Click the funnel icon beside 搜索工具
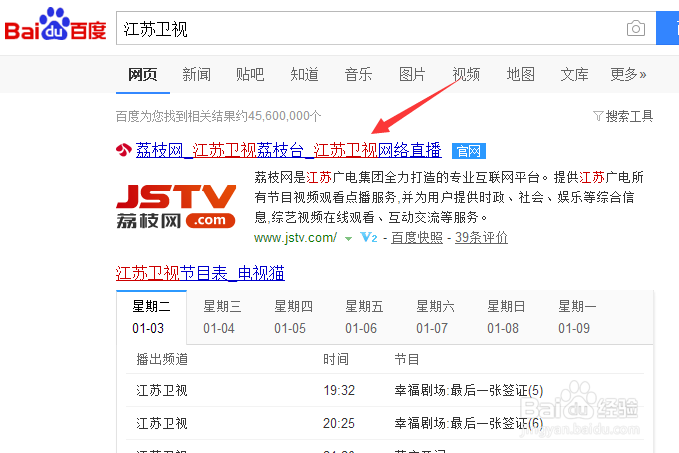Image resolution: width=679 pixels, height=453 pixels. pyautogui.click(x=598, y=116)
